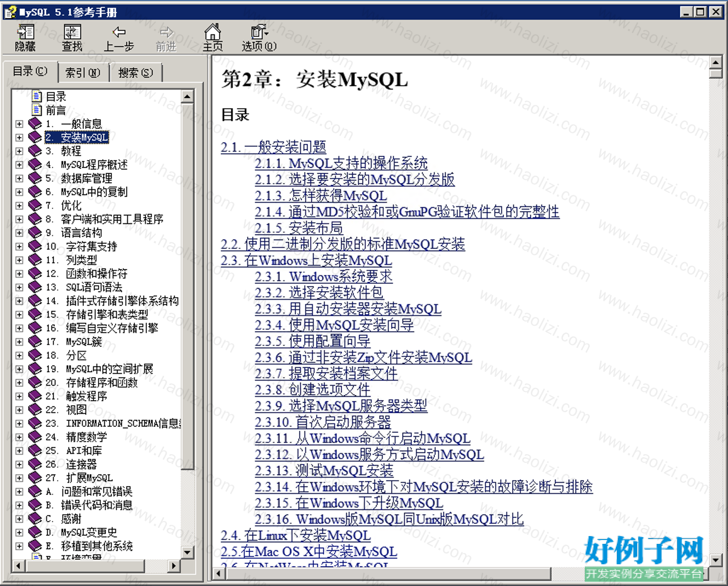Click book icon beside 7. 优化
Screen dimensions: 728x586
click(x=35, y=205)
